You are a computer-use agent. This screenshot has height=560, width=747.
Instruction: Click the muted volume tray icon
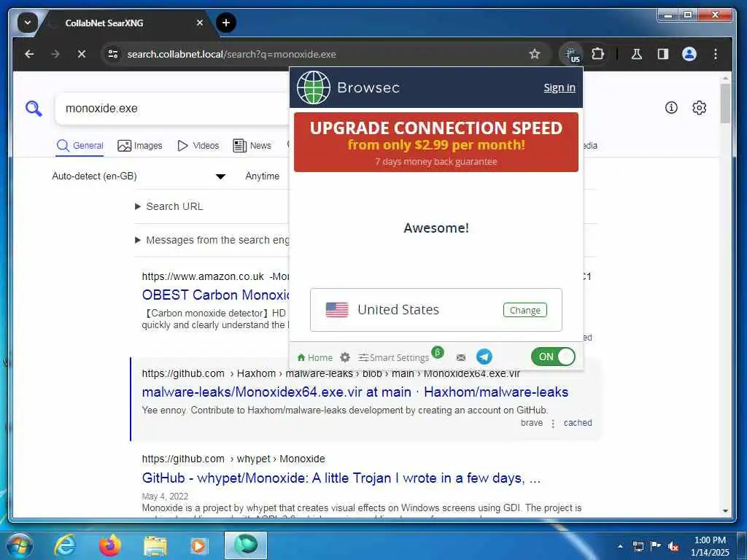pos(673,546)
